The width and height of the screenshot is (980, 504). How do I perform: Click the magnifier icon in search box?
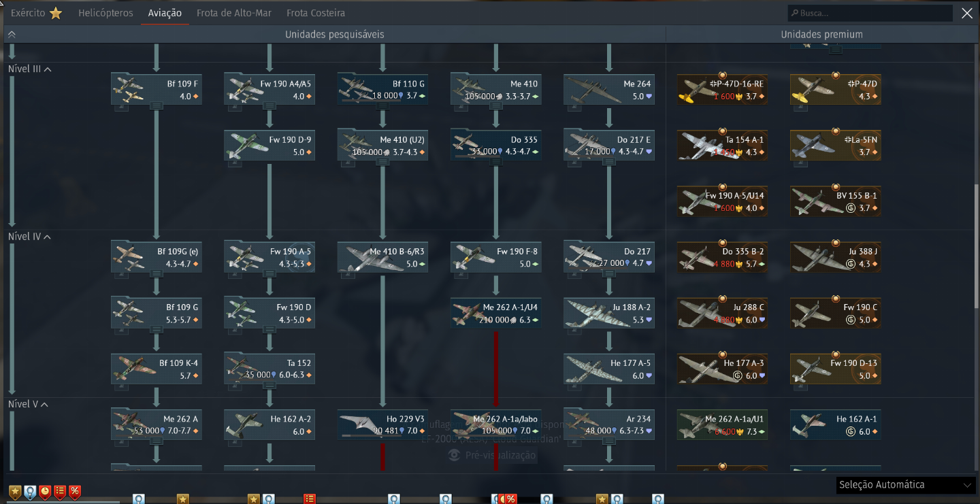click(x=794, y=13)
